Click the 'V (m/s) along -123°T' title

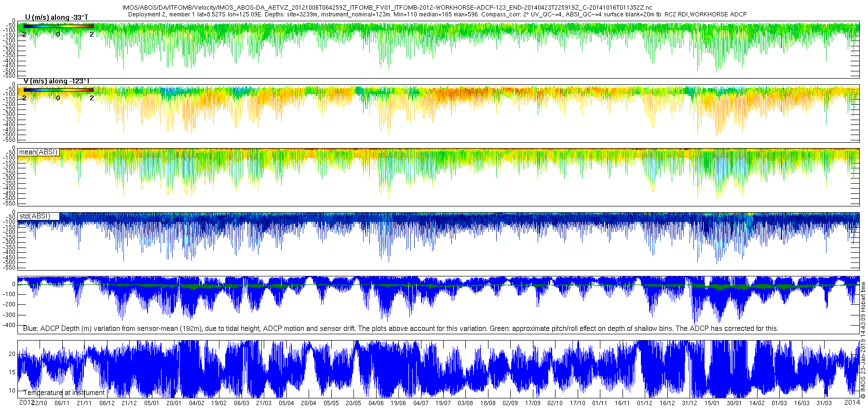[56, 81]
